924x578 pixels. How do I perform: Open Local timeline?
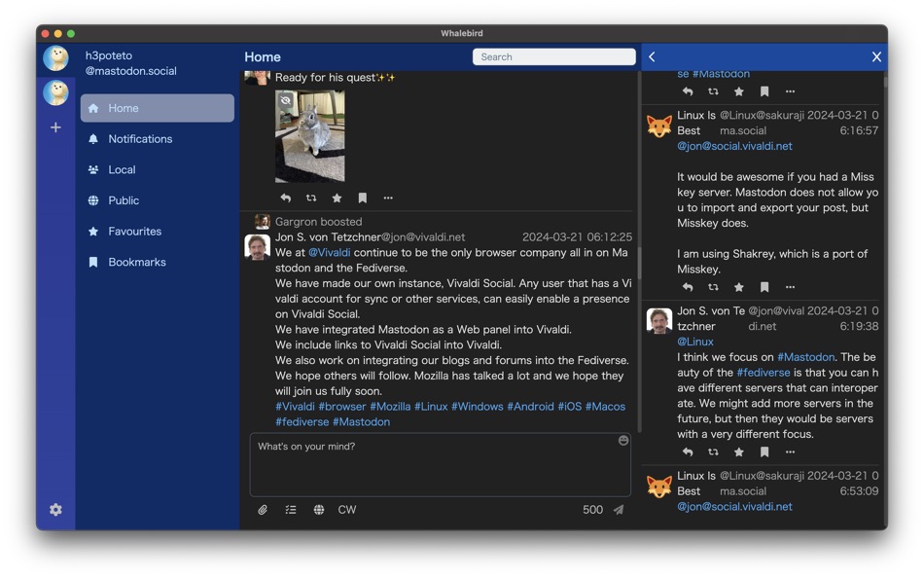(x=157, y=169)
